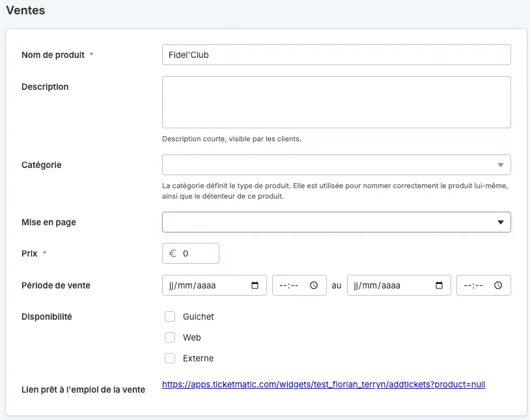Click the Prix label
The width and height of the screenshot is (530, 420).
pyautogui.click(x=29, y=253)
